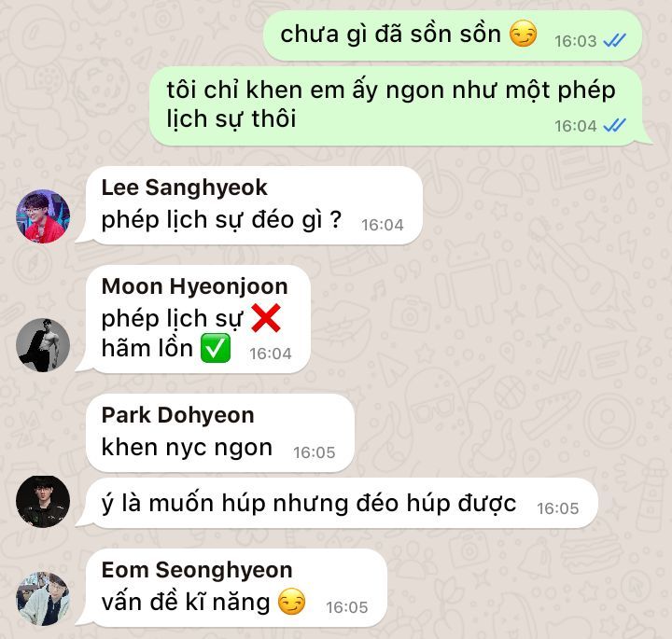
Task: Open Lee Sanghyeok's profile avatar
Action: pos(43,216)
